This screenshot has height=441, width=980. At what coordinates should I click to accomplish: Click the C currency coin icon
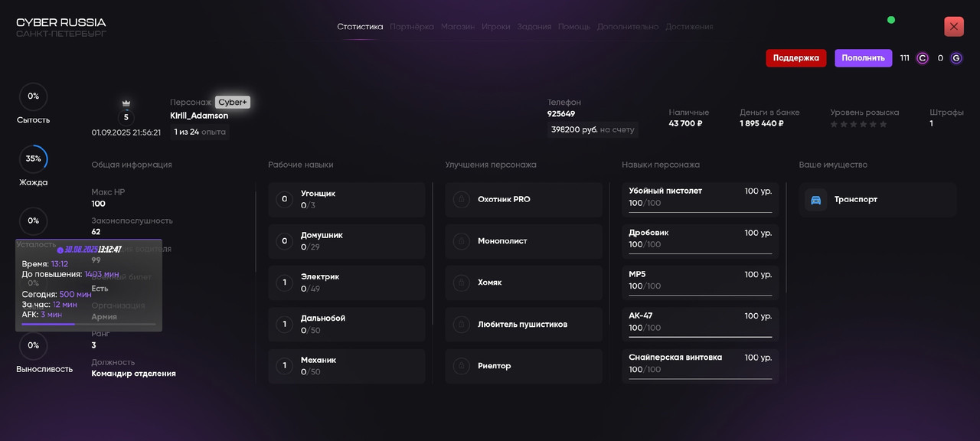click(x=923, y=58)
